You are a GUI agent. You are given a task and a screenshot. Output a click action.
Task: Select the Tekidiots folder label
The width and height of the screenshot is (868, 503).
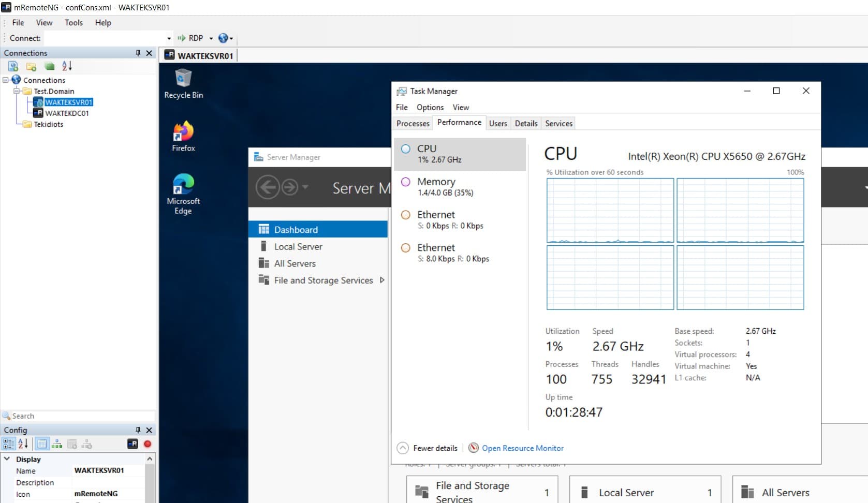coord(49,124)
